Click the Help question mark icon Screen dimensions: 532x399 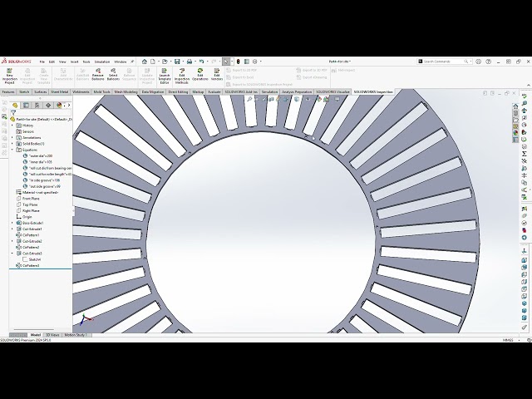[x=488, y=62]
